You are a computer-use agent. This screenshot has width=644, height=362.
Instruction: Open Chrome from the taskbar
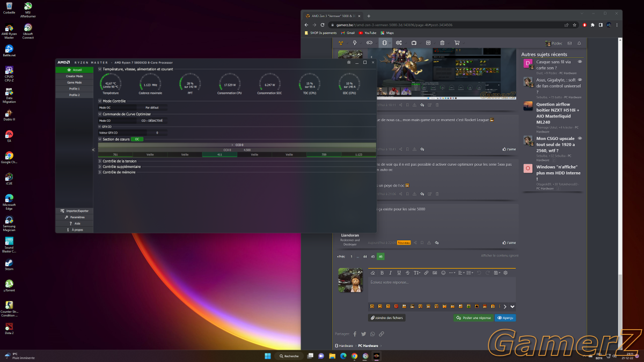(x=354, y=356)
